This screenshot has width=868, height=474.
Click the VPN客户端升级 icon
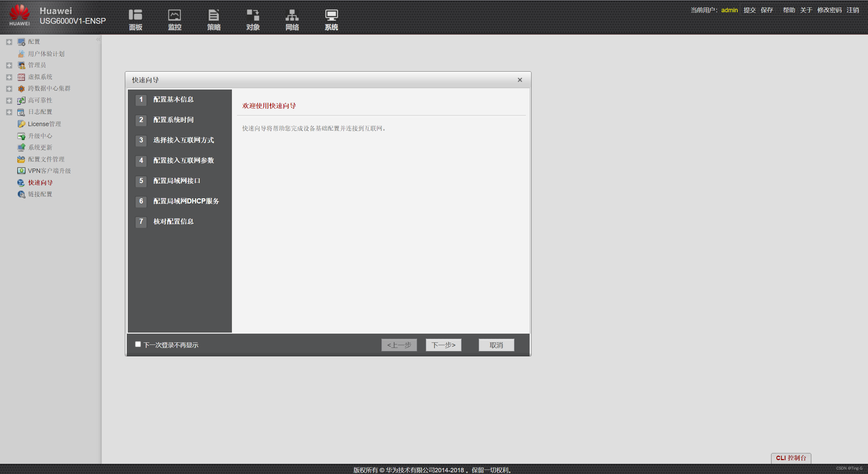point(21,171)
